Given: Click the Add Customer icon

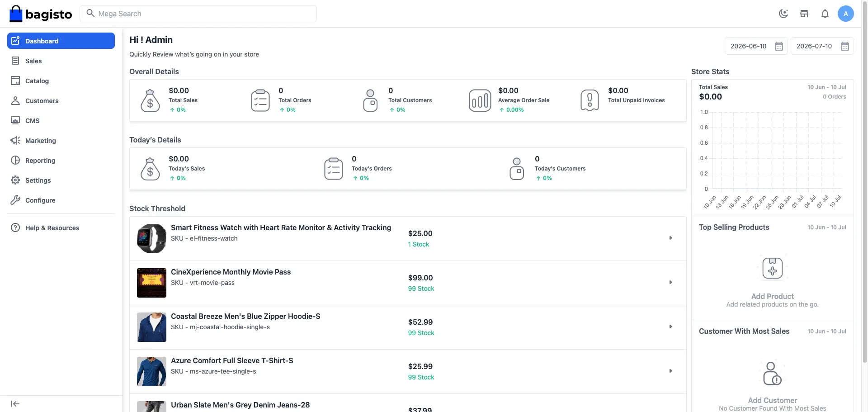Looking at the screenshot, I should [773, 373].
